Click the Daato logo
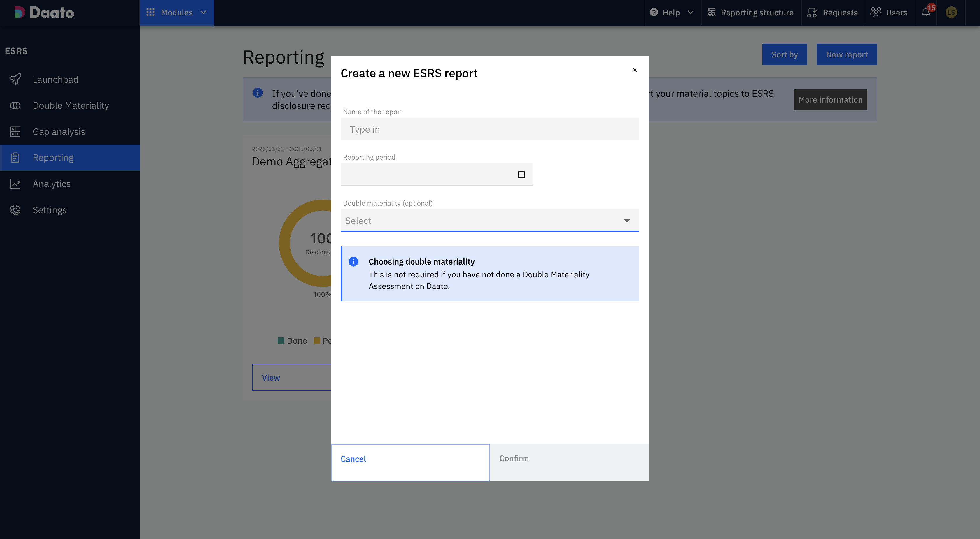Image resolution: width=980 pixels, height=539 pixels. pos(44,13)
